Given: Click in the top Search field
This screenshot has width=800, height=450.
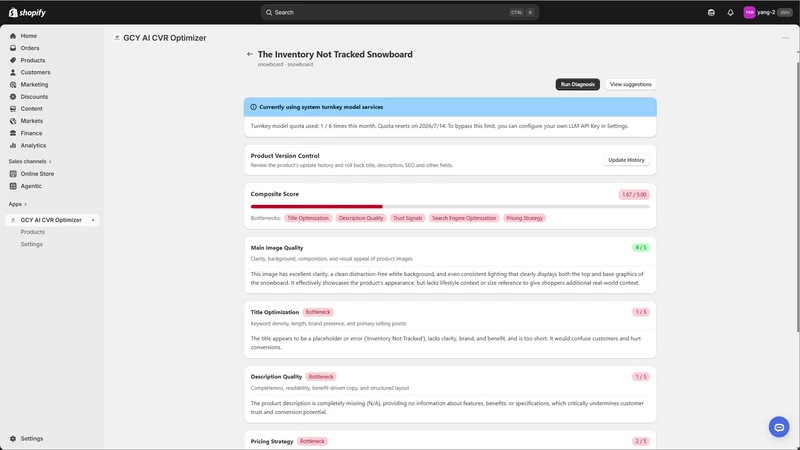Looking at the screenshot, I should (399, 13).
